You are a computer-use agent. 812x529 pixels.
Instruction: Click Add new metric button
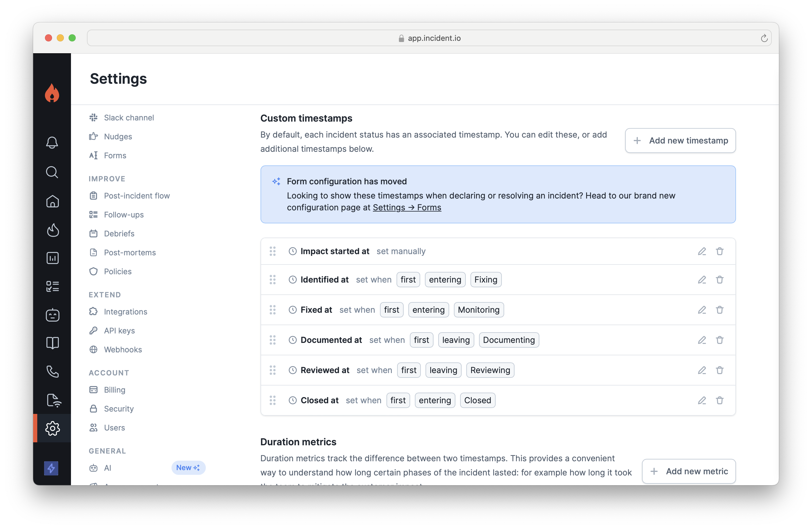(688, 471)
